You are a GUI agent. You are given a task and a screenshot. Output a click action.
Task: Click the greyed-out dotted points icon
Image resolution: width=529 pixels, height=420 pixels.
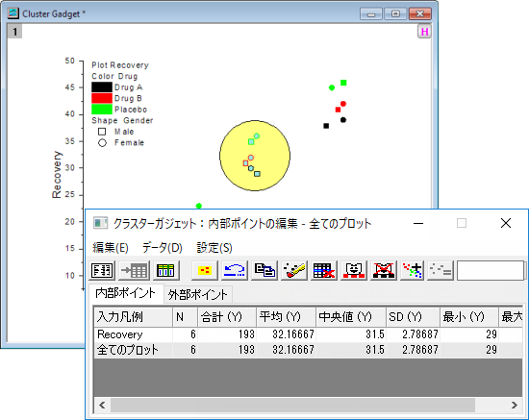pyautogui.click(x=441, y=270)
